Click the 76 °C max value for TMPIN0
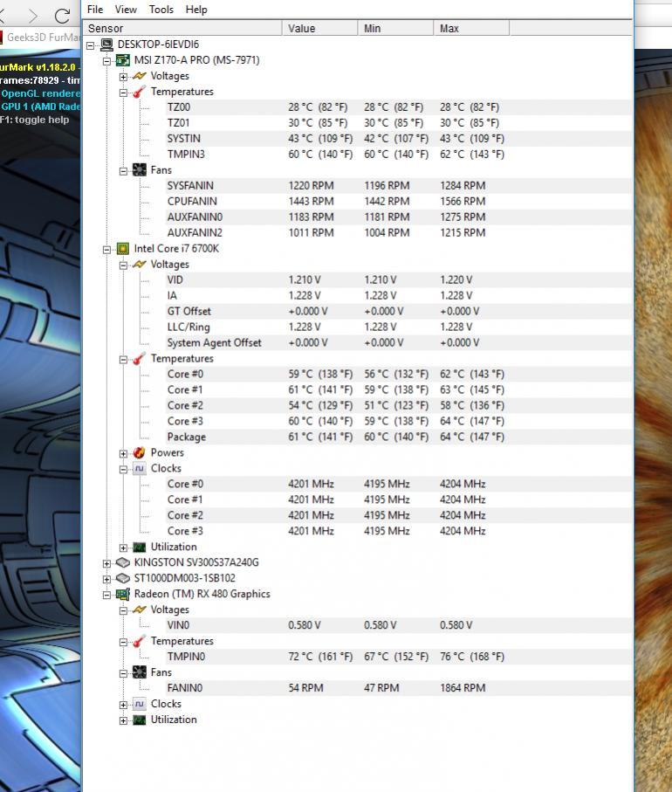This screenshot has height=792, width=672. (x=472, y=657)
